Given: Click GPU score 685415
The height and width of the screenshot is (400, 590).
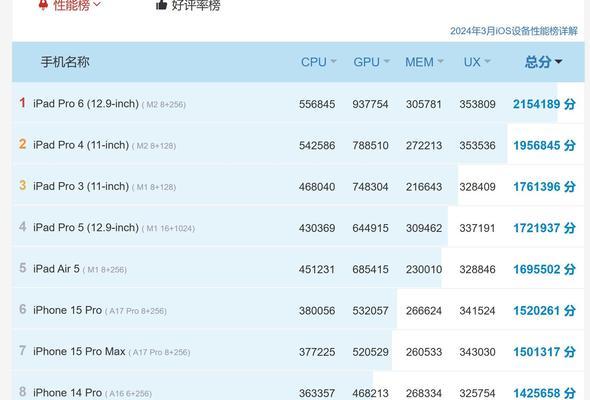Looking at the screenshot, I should point(370,270).
